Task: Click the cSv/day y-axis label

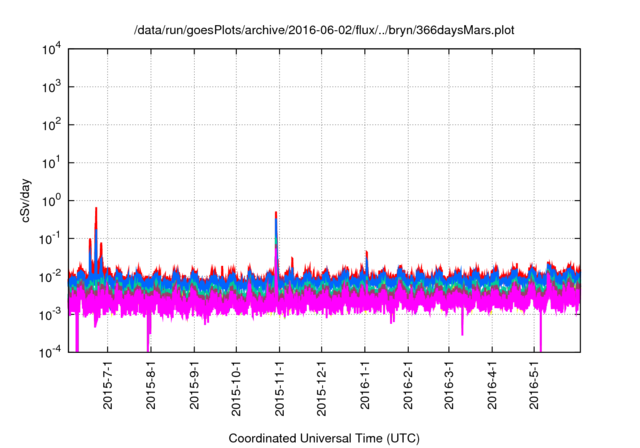Action: pyautogui.click(x=26, y=200)
